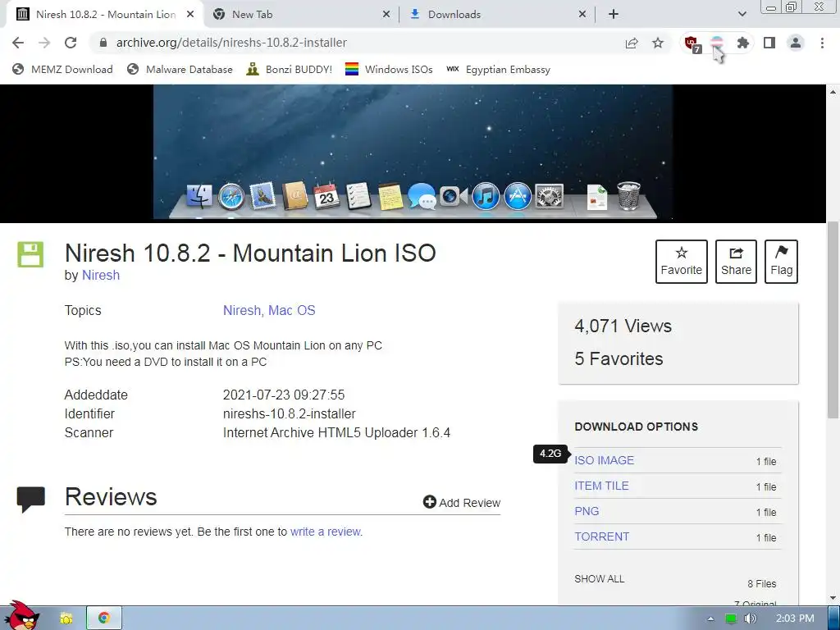
Task: Show hidden system tray icons
Action: click(x=710, y=619)
